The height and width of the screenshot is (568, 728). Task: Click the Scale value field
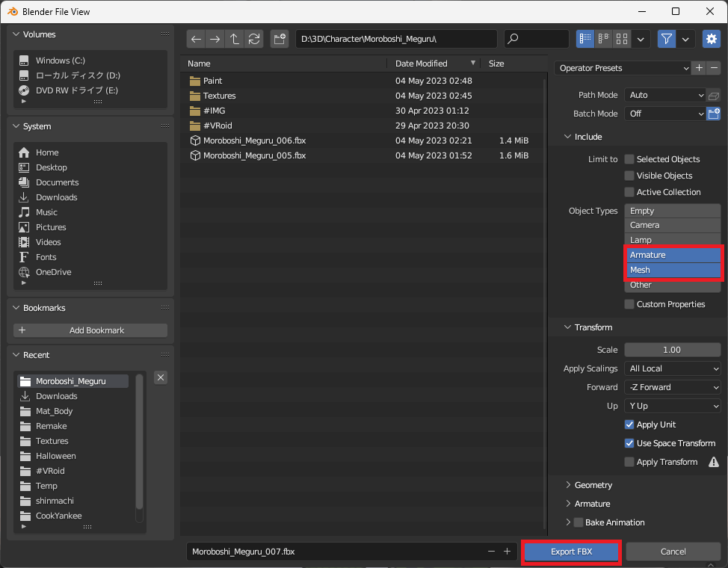click(x=672, y=350)
